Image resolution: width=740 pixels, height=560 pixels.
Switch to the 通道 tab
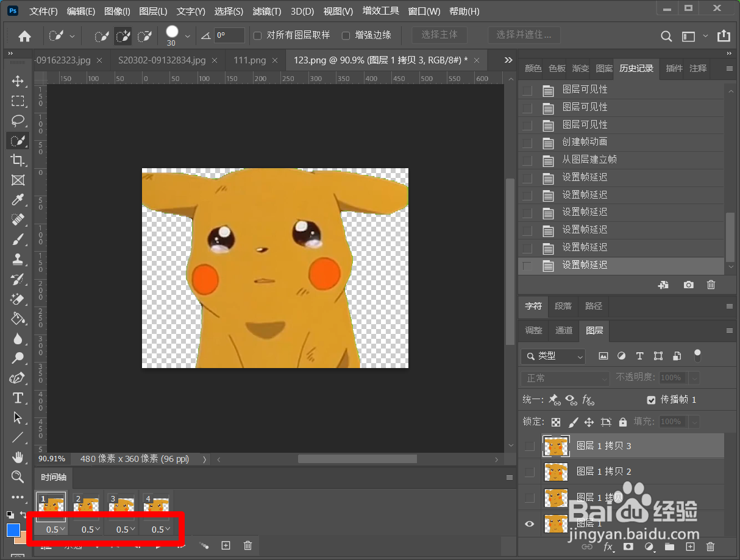564,330
